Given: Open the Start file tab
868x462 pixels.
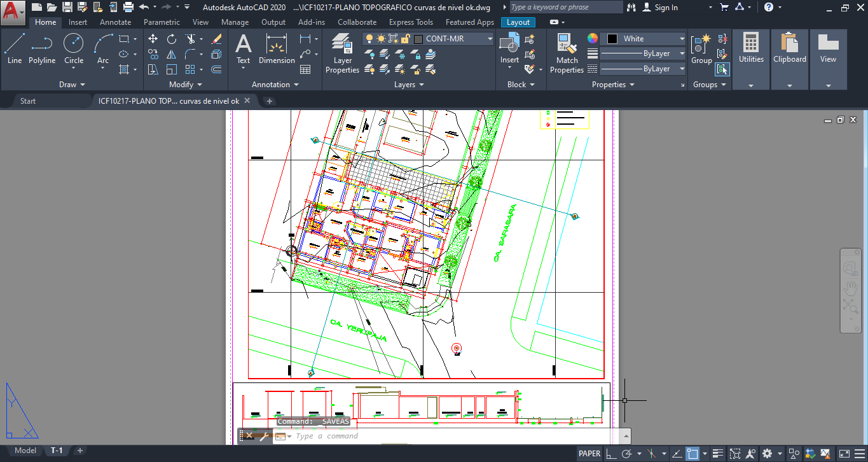Looking at the screenshot, I should click(x=28, y=101).
